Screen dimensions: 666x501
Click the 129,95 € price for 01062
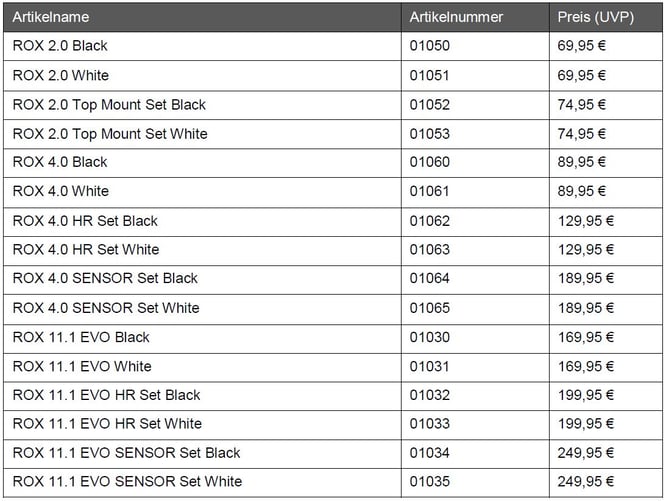pos(586,220)
